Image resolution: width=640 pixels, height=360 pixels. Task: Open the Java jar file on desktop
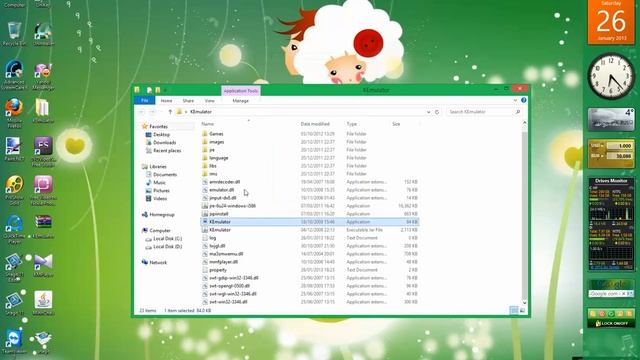43,303
